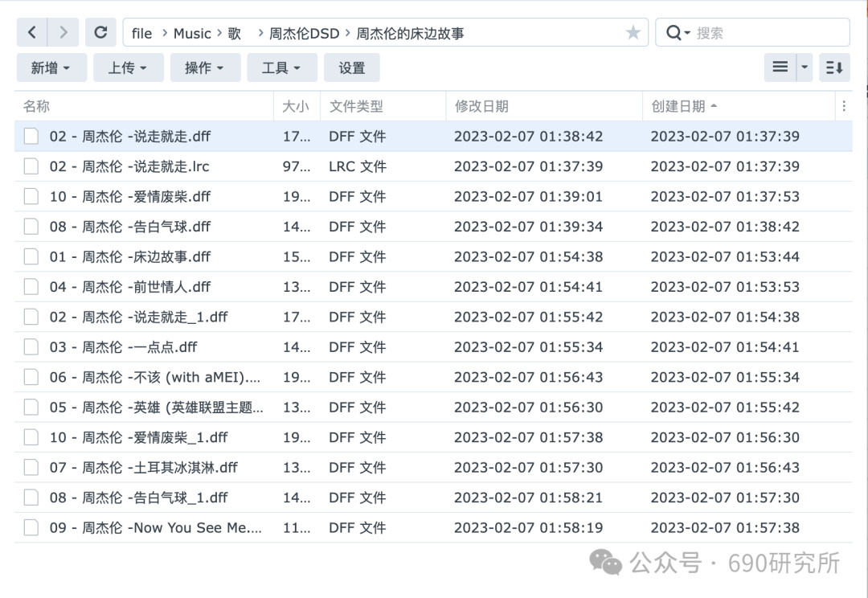
Task: Click the 设置 button
Action: (x=352, y=68)
